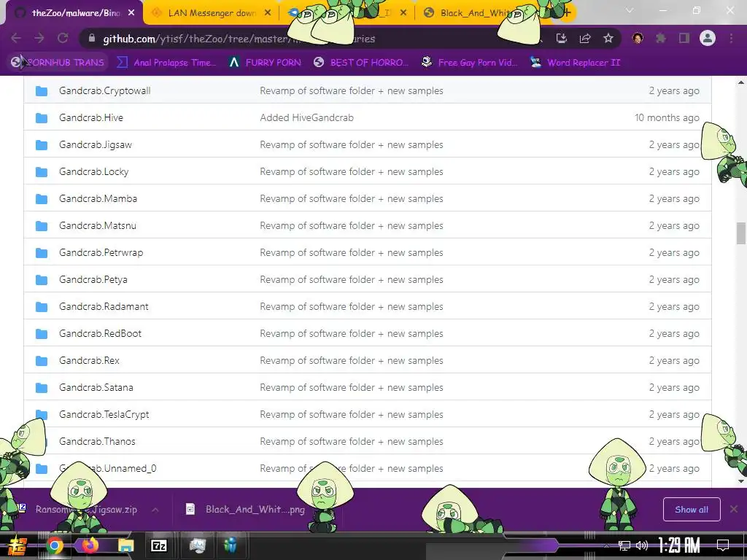Open Black_And_Whit....png download

click(255, 510)
